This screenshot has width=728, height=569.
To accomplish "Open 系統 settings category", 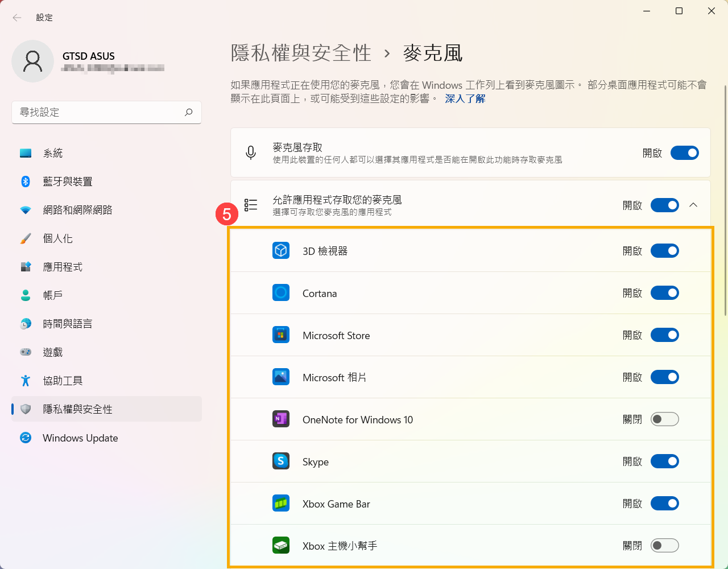I will click(107, 153).
